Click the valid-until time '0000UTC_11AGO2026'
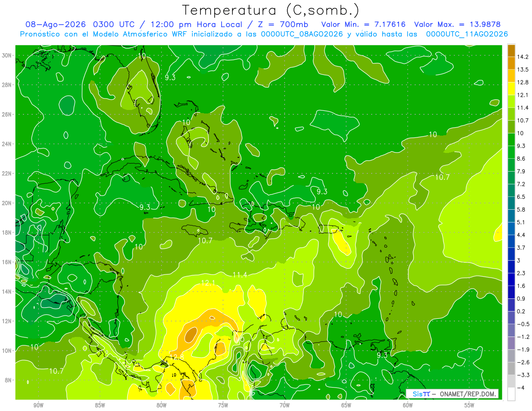 467,34
